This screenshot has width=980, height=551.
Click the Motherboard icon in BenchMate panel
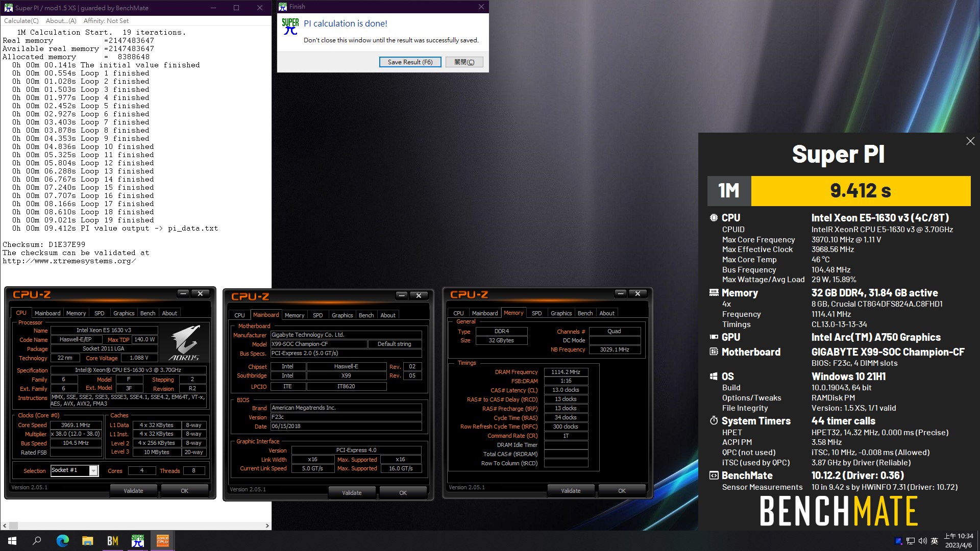[714, 352]
